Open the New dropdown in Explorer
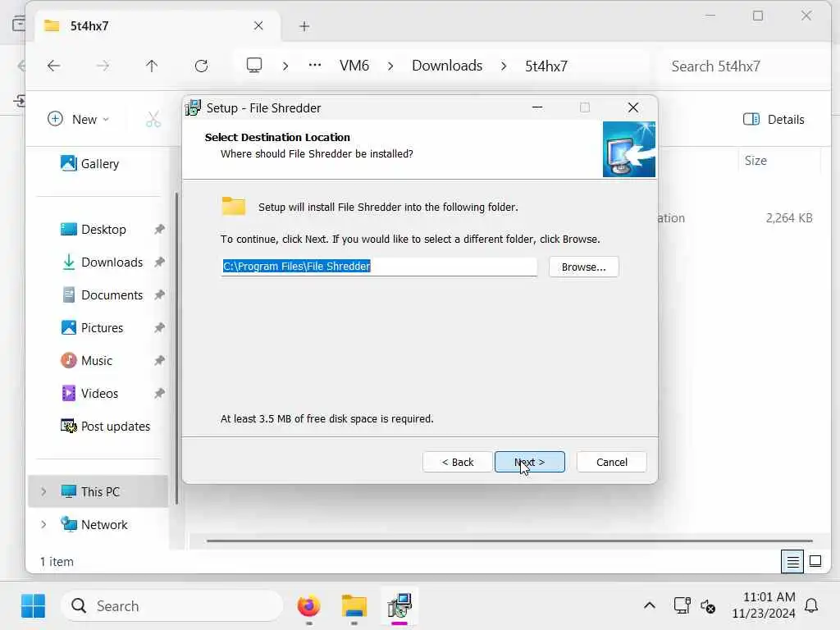840x630 pixels. point(79,119)
